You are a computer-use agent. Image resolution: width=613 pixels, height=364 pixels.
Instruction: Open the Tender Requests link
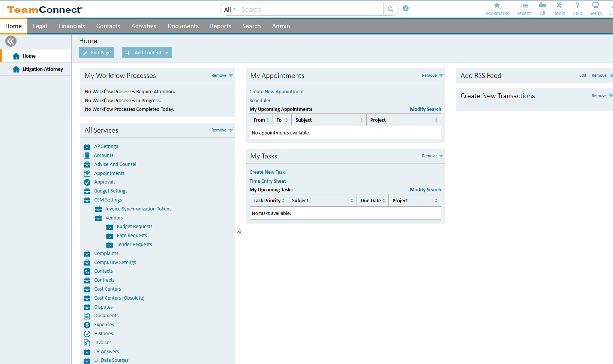tap(134, 245)
